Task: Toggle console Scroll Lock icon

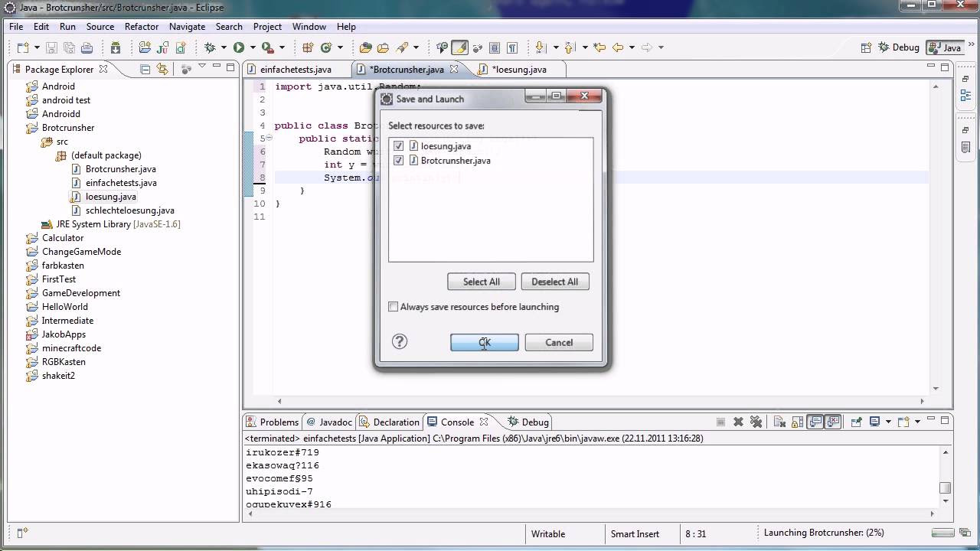Action: [797, 422]
